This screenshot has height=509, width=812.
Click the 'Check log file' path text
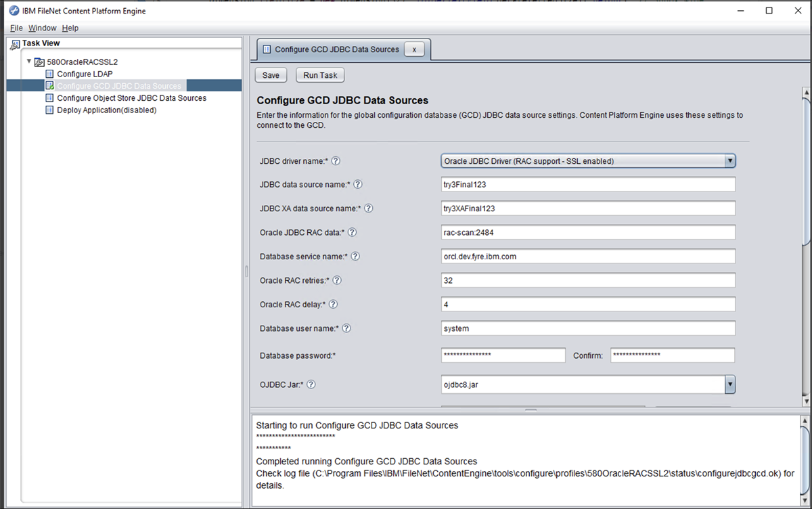526,479
